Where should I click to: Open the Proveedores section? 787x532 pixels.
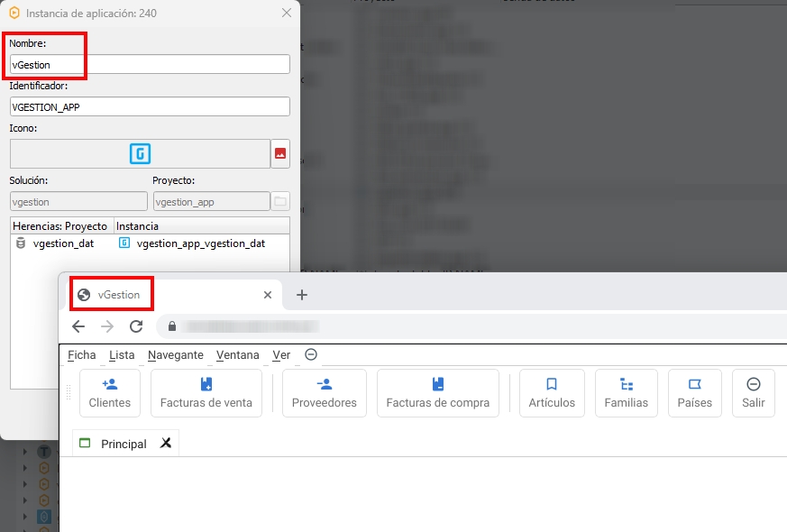pyautogui.click(x=324, y=393)
